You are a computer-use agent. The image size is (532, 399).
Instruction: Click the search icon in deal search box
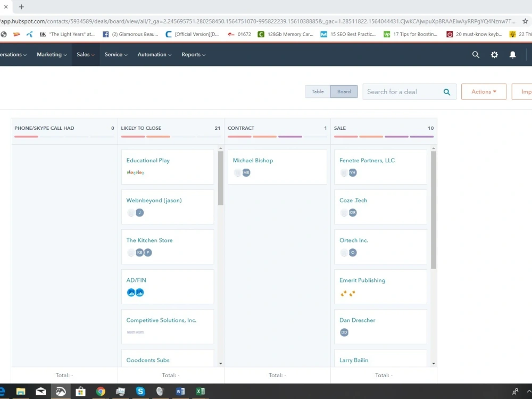click(x=447, y=92)
